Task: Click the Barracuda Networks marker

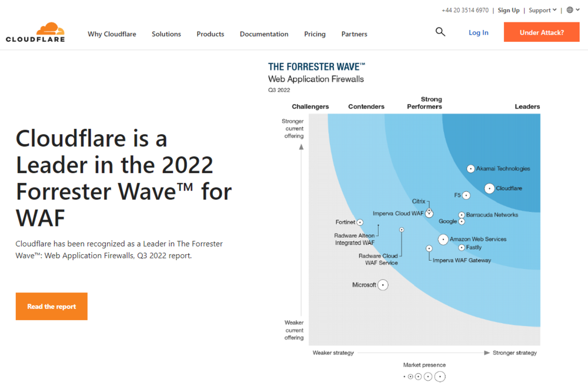Action: pyautogui.click(x=462, y=215)
